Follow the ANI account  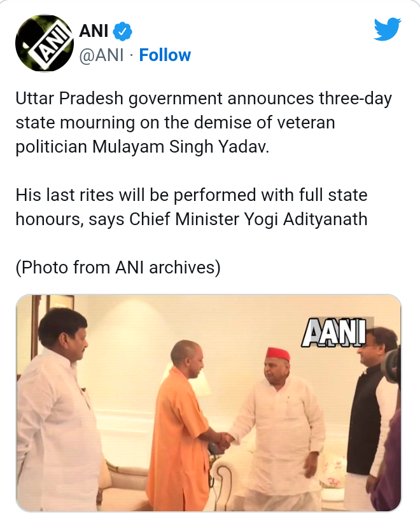coord(165,55)
